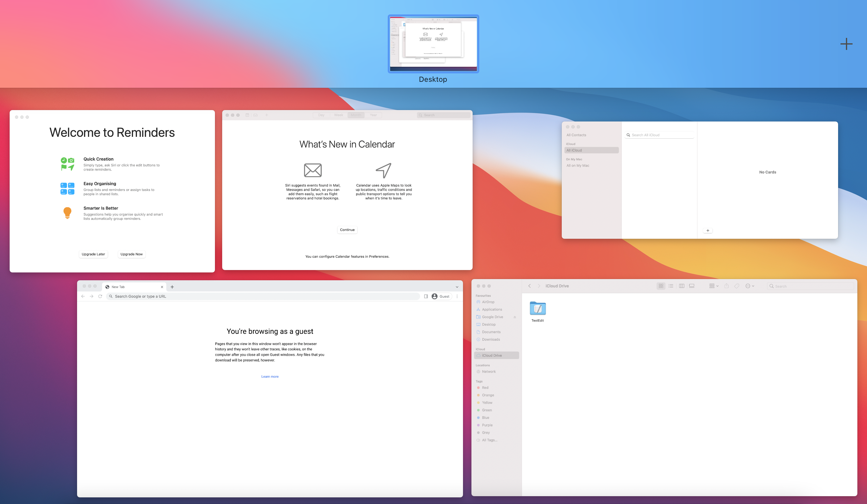Open Finder group-by dropdown

713,286
